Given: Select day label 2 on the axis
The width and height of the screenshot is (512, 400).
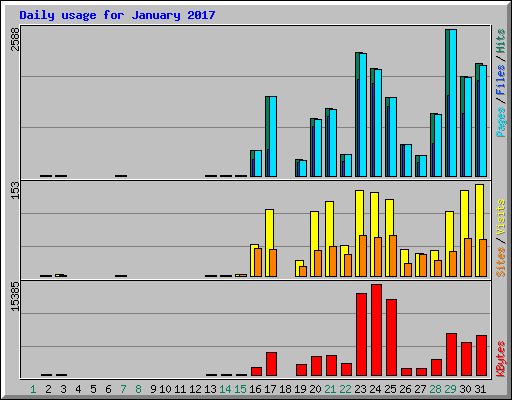Looking at the screenshot, I should click(x=48, y=389).
